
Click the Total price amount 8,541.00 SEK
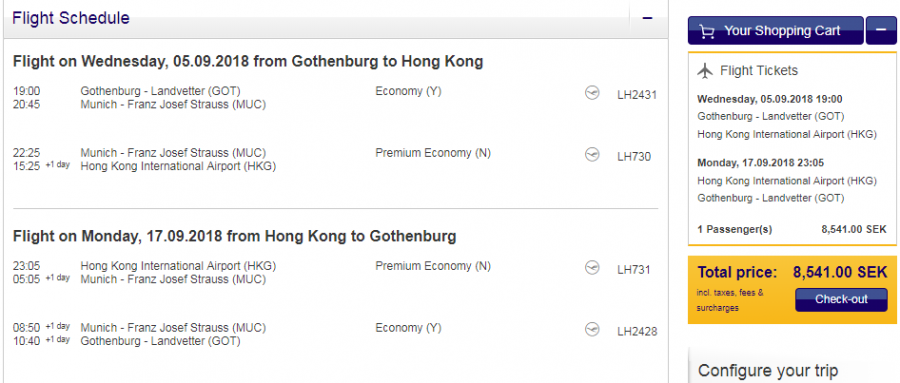pos(840,272)
